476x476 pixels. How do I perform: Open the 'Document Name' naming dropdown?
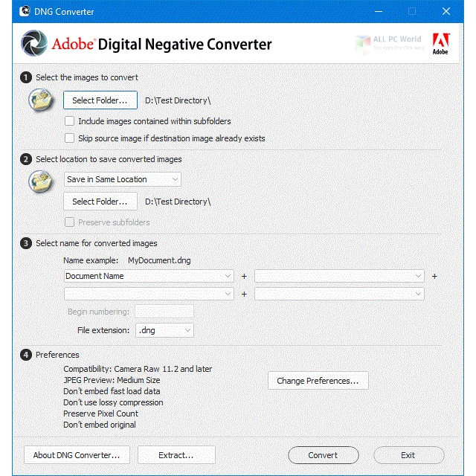[149, 276]
